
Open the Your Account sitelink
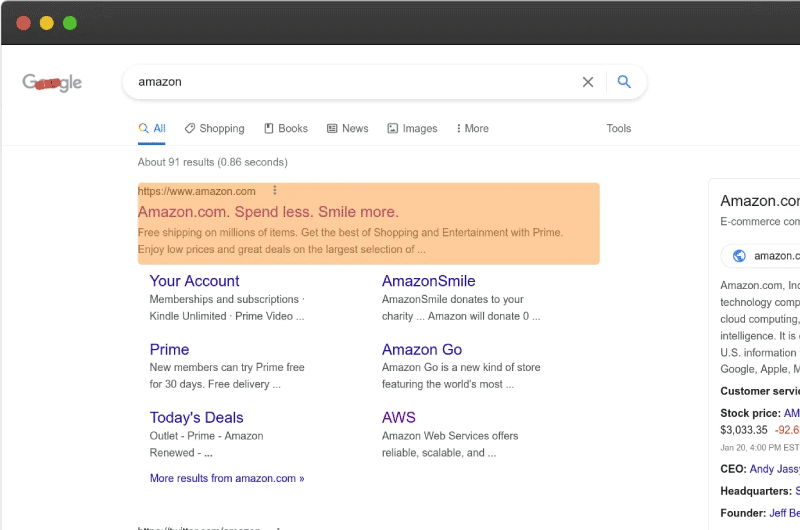[x=194, y=281]
